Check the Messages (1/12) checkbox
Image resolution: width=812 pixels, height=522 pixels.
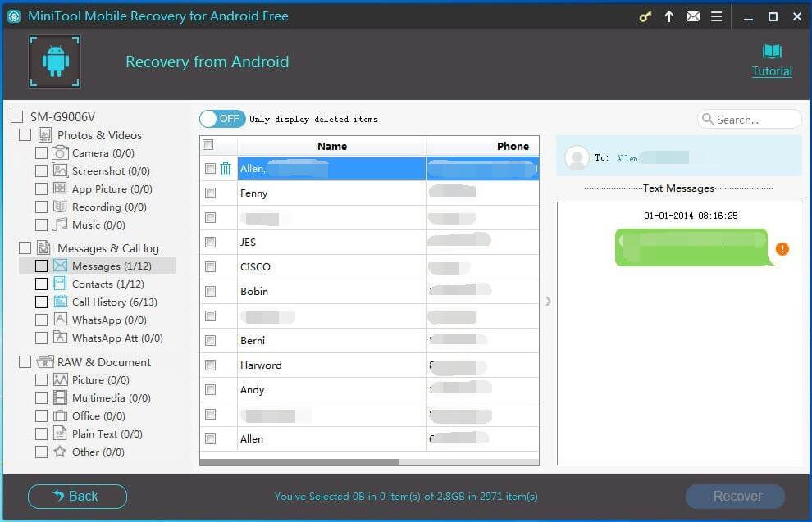pos(42,266)
